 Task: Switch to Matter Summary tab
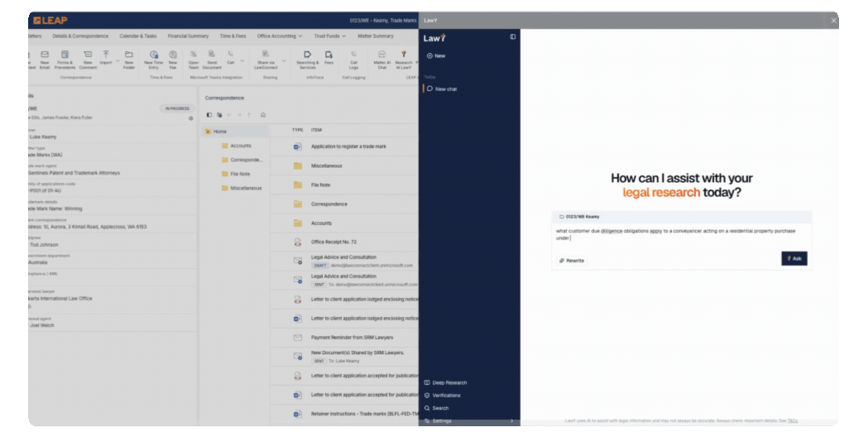click(x=376, y=36)
